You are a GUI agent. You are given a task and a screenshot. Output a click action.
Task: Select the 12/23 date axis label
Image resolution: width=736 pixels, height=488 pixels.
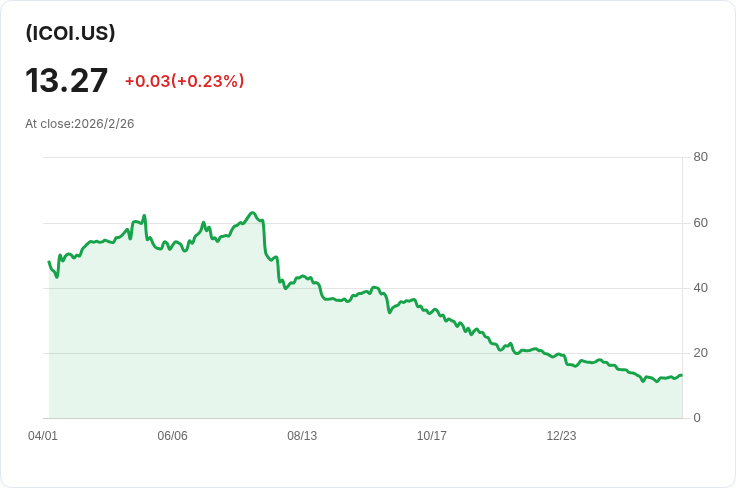[561, 436]
